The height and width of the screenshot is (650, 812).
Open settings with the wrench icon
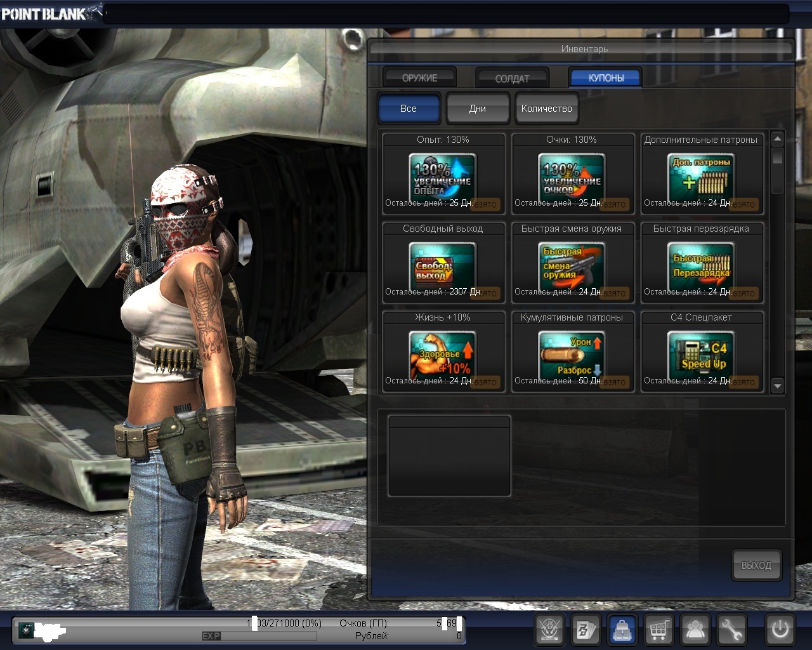pyautogui.click(x=731, y=630)
